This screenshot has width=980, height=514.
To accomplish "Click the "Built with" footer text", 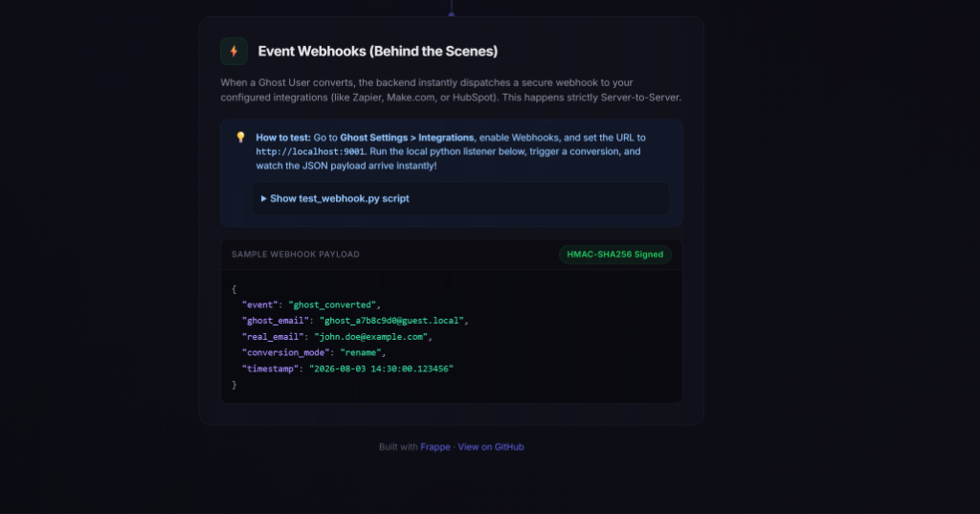I will pos(398,447).
